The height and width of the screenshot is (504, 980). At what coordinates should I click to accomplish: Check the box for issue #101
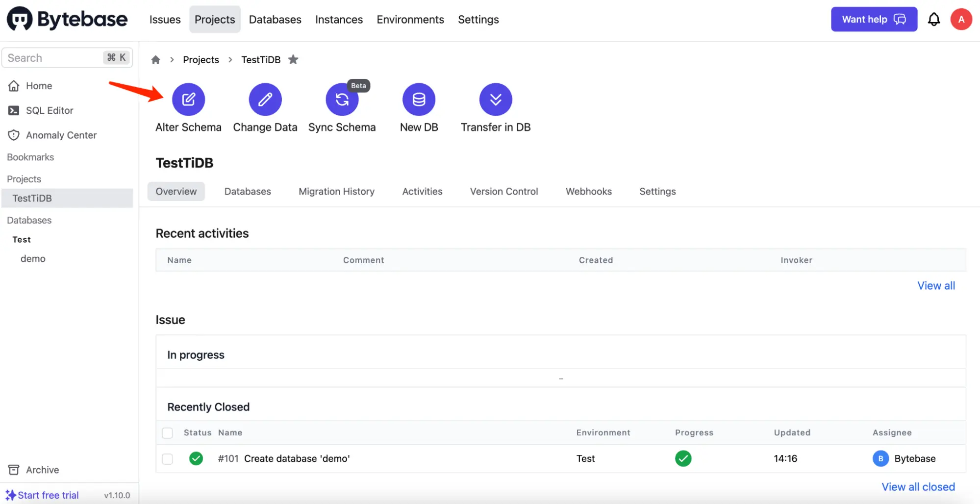pyautogui.click(x=167, y=459)
